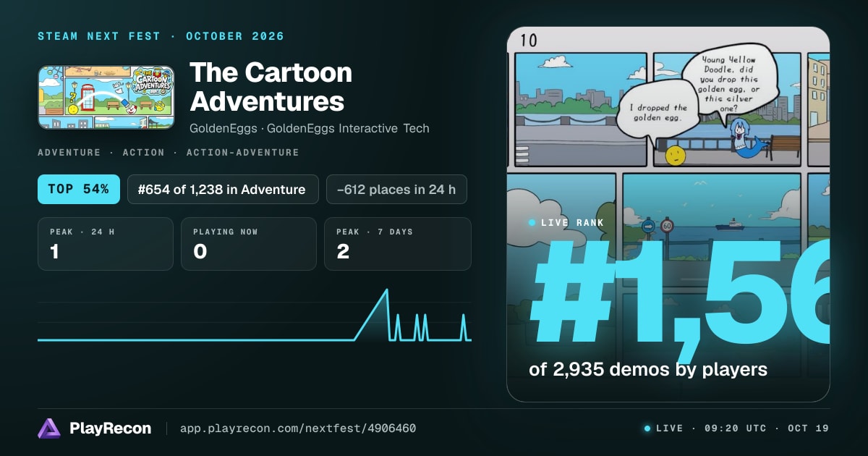
Task: Click the yellow doodle character in the comic
Action: (675, 155)
